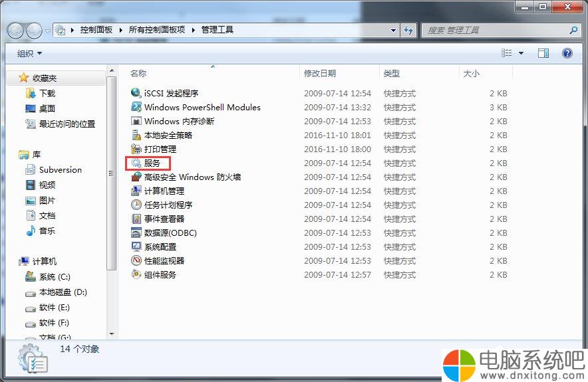Select 桌面 in the favorites sidebar
The width and height of the screenshot is (588, 382).
(x=47, y=109)
